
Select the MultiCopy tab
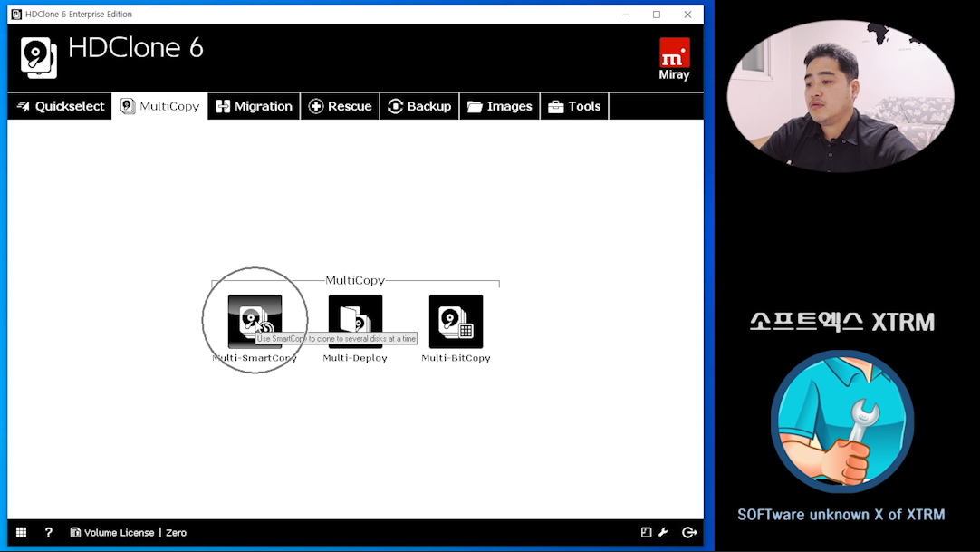coord(160,106)
